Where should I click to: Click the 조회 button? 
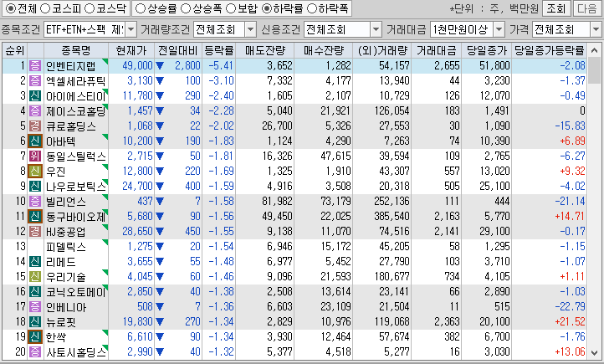tap(555, 8)
